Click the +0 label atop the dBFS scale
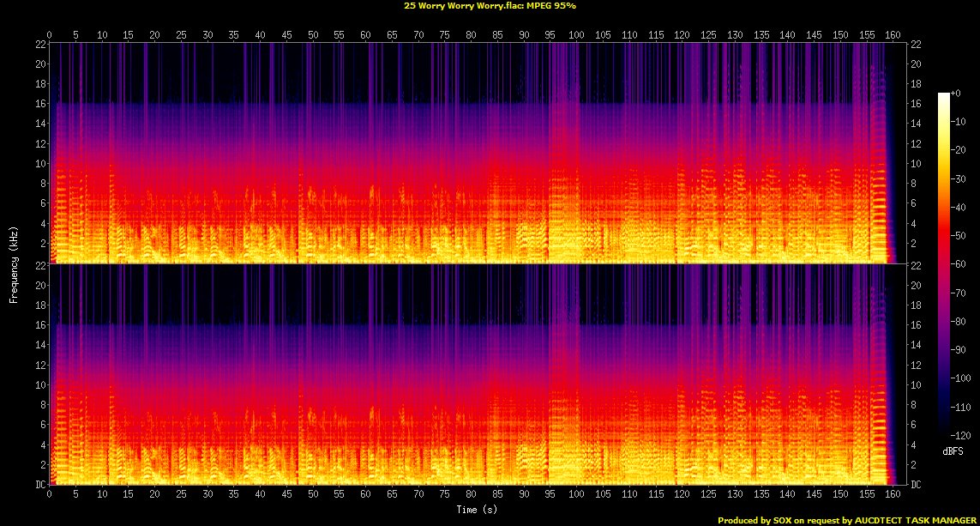This screenshot has height=526, width=980. click(x=959, y=93)
